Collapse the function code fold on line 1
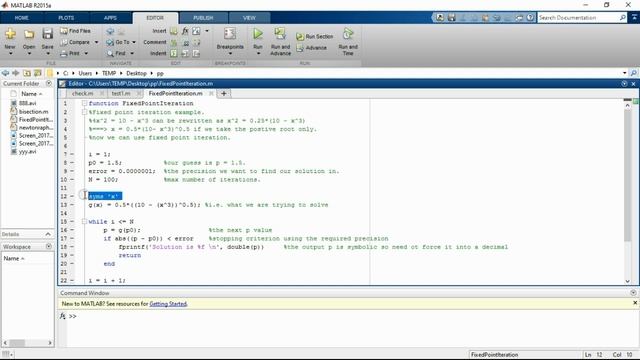 84,103
